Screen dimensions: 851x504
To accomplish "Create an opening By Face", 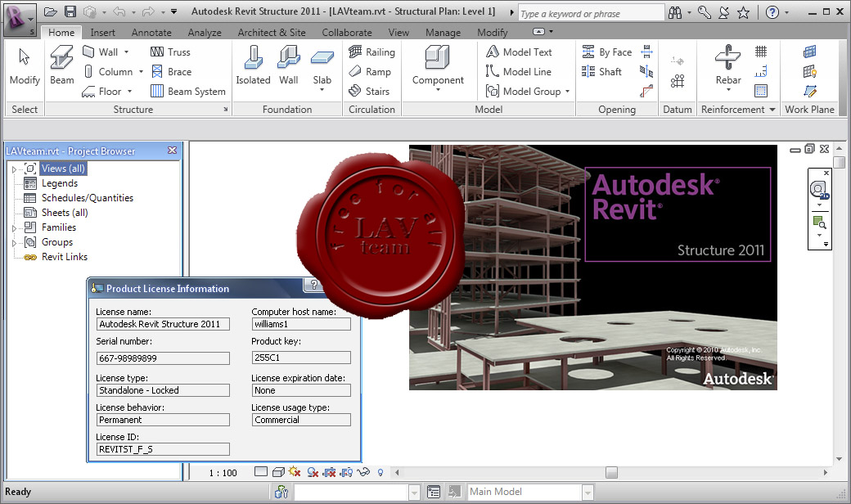I will pyautogui.click(x=607, y=52).
